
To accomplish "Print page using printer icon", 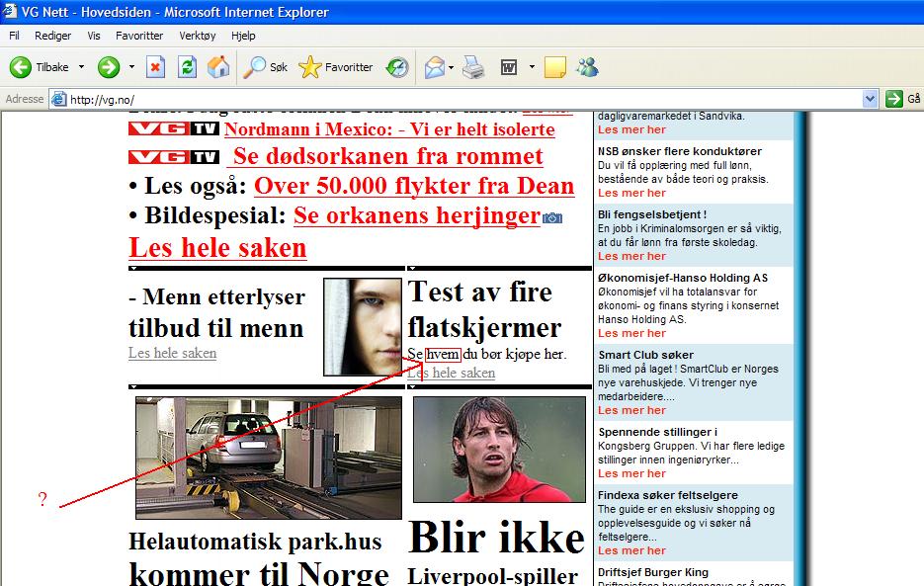I will point(473,67).
